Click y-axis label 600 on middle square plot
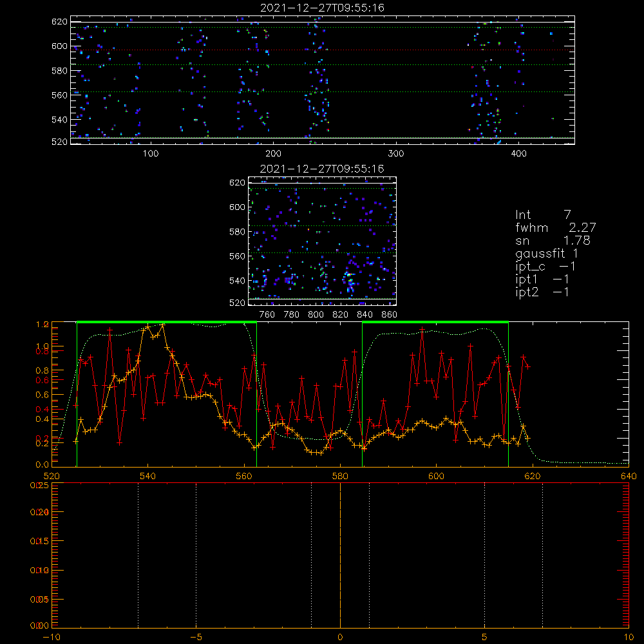This screenshot has height=644, width=644. [237, 207]
